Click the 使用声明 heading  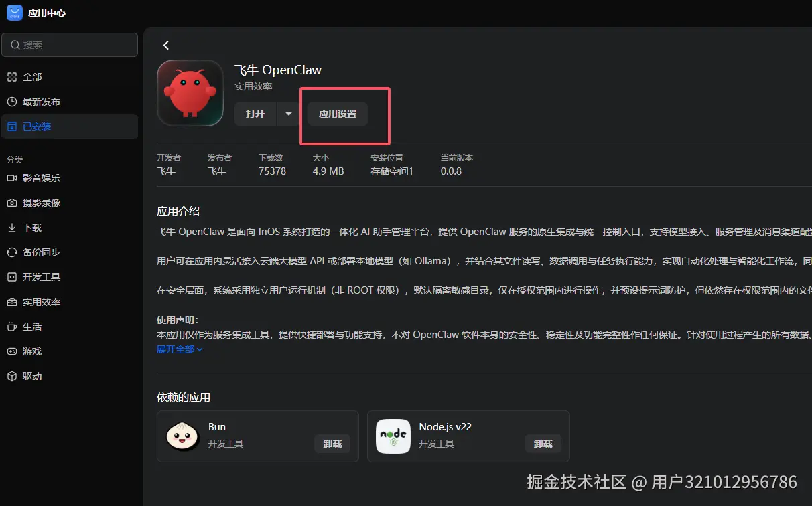click(x=178, y=320)
